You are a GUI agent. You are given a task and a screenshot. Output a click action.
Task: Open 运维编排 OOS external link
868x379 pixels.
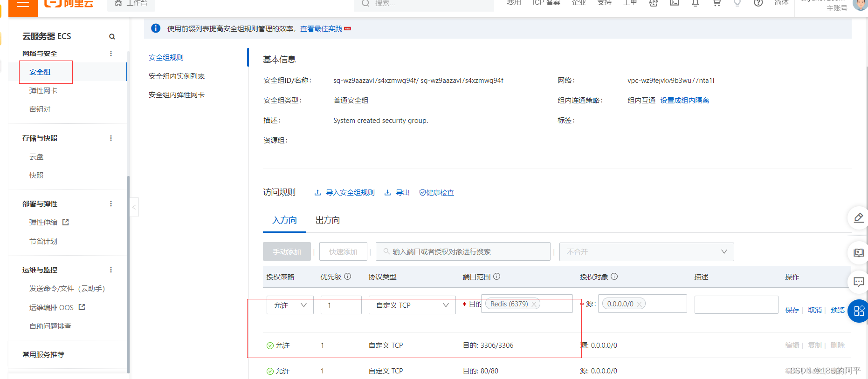pyautogui.click(x=57, y=308)
